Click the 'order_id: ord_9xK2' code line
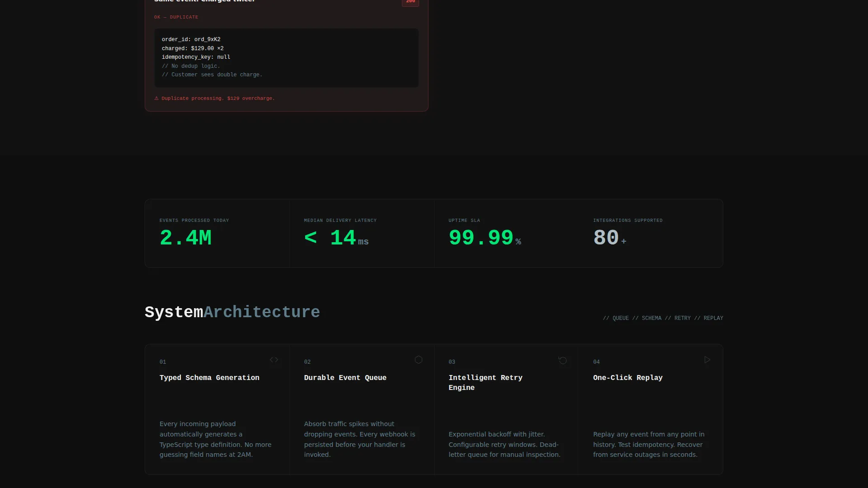868x488 pixels. click(191, 39)
